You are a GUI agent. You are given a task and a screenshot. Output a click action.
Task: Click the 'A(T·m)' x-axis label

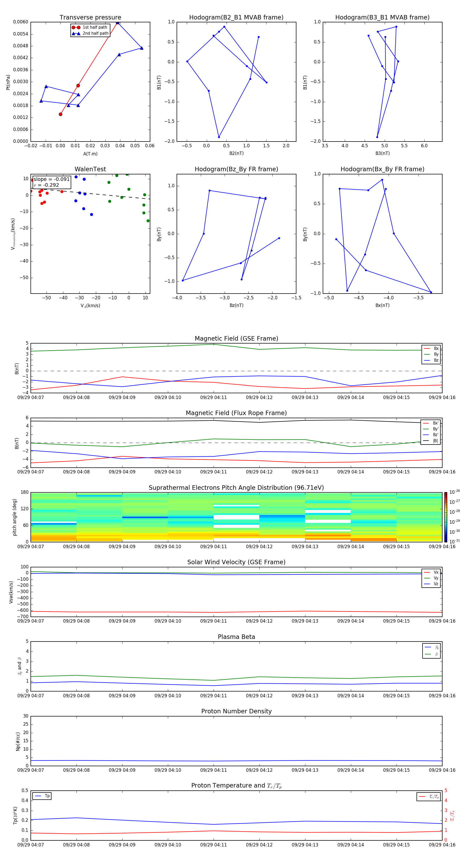pos(90,154)
